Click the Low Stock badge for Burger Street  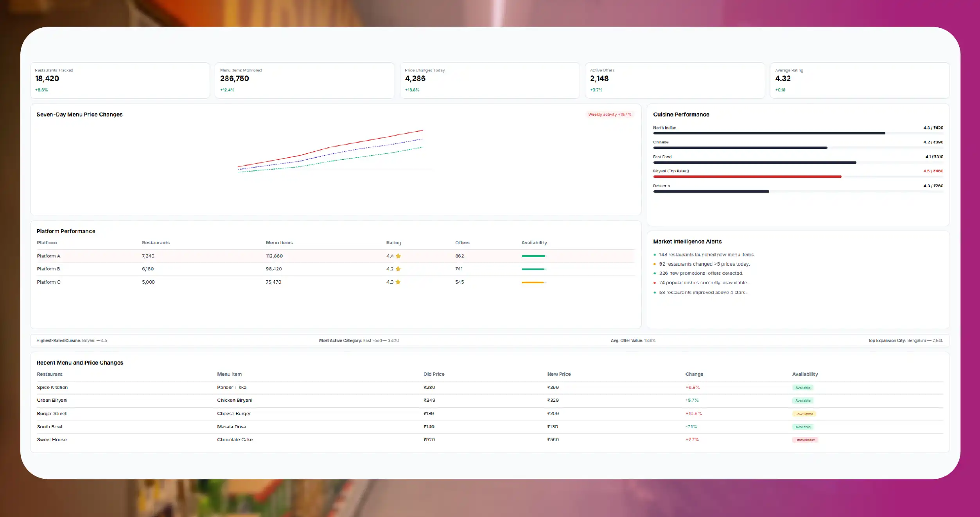(804, 414)
